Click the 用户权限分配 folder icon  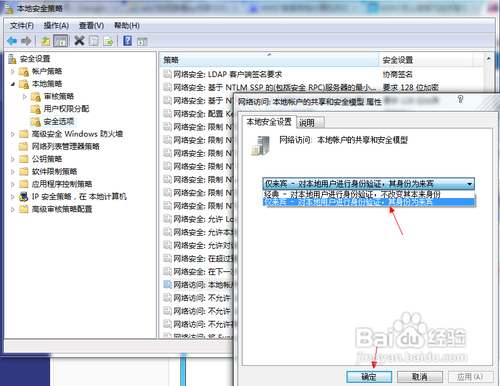[36, 109]
